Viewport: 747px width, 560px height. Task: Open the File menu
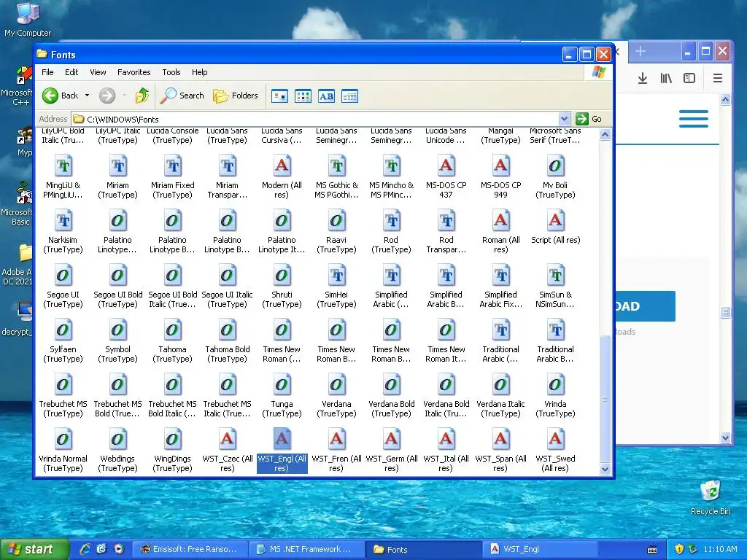47,72
